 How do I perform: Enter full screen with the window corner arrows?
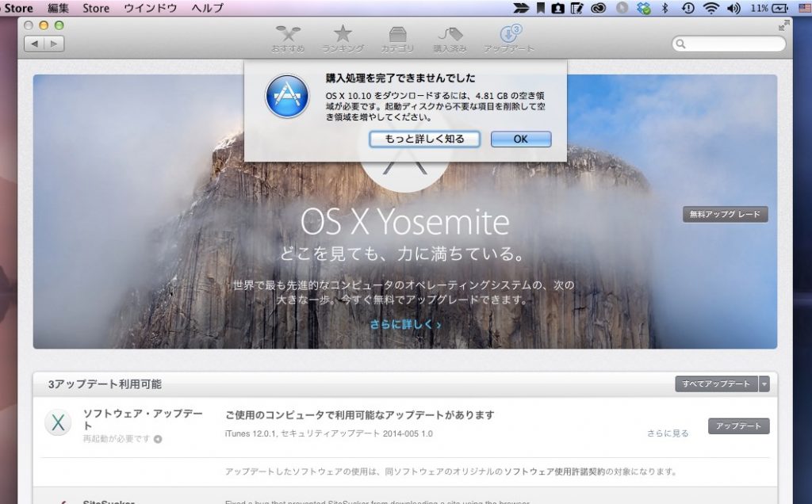coord(784,25)
